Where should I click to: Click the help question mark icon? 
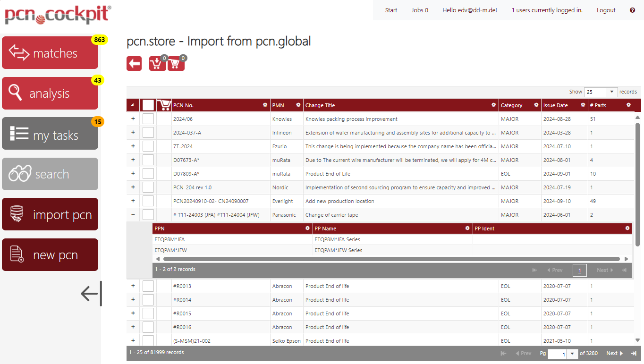(x=632, y=9)
